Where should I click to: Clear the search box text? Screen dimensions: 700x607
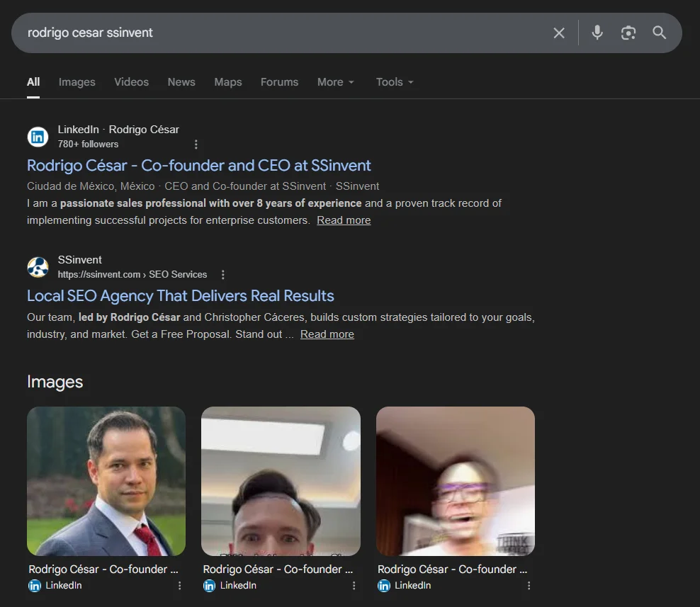pyautogui.click(x=559, y=33)
